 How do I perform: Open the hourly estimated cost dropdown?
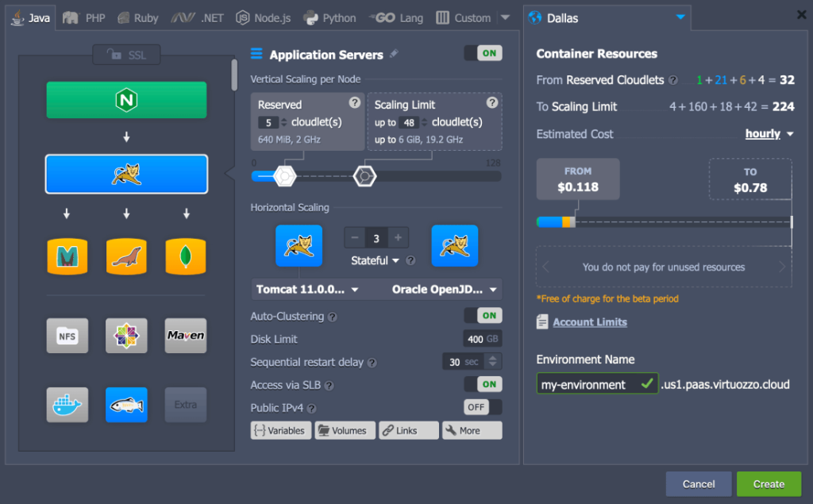(x=769, y=134)
